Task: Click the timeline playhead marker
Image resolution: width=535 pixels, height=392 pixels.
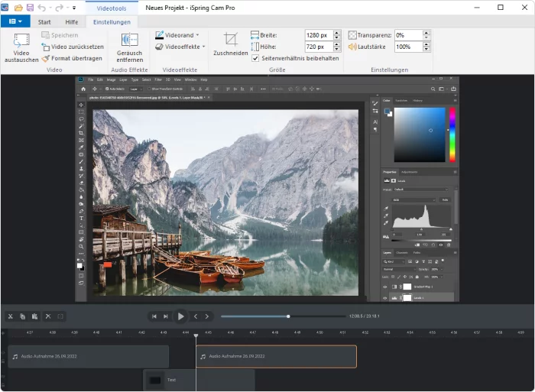Action: click(x=196, y=335)
